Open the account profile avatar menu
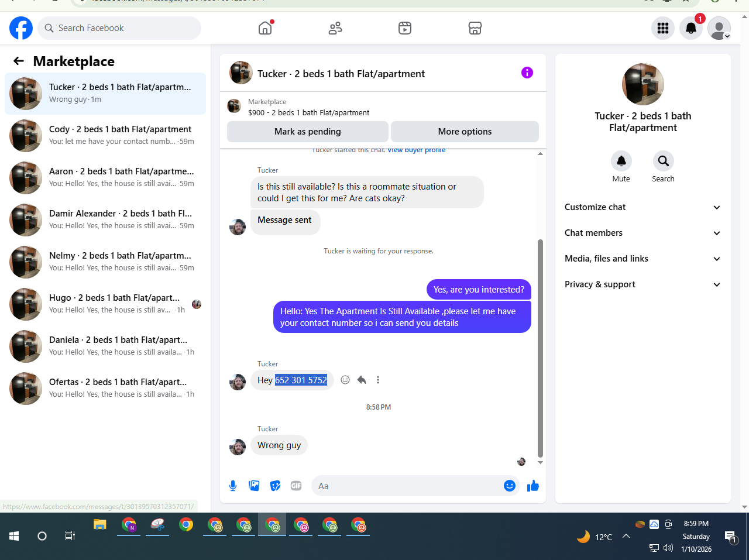 [719, 28]
